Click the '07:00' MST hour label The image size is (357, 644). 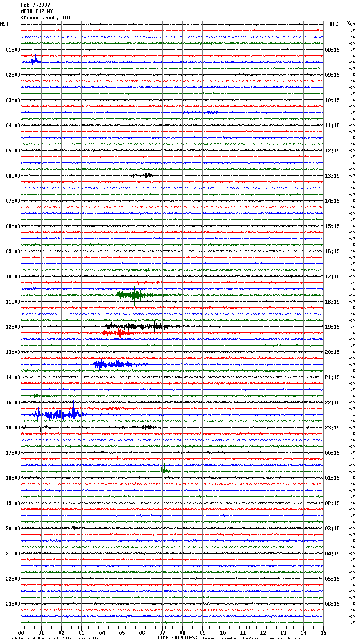point(13,201)
